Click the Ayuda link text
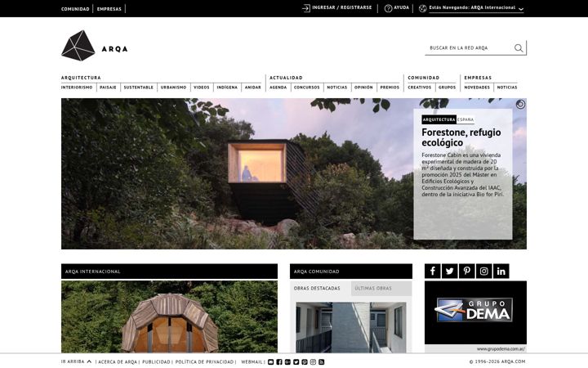 [x=401, y=7]
